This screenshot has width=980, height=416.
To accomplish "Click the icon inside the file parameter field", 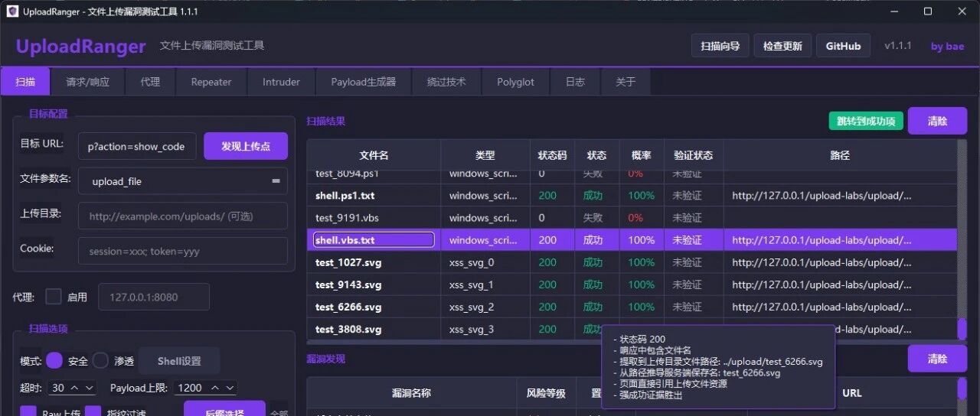I will (x=275, y=181).
